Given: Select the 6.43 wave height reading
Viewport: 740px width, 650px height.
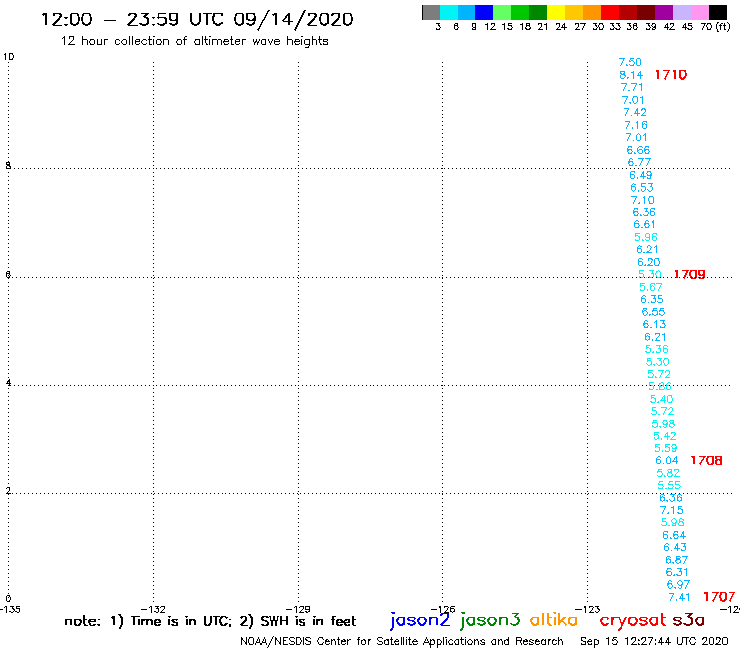Looking at the screenshot, I should pyautogui.click(x=675, y=548).
